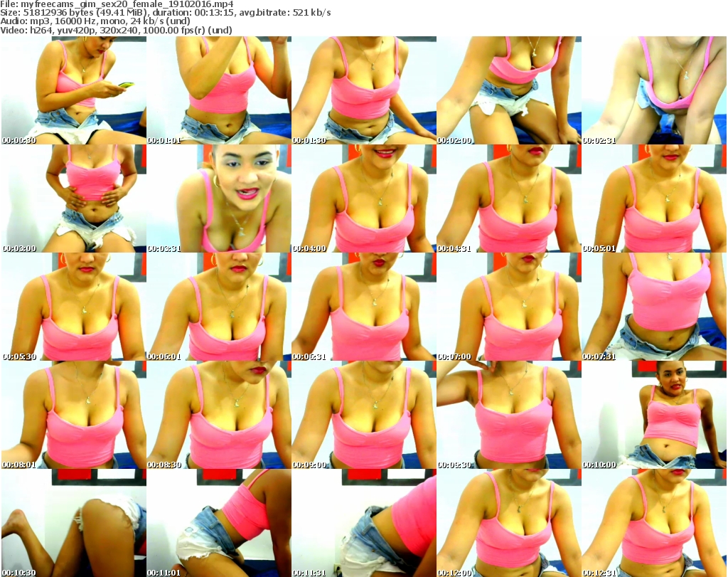Screen dimensions: 728x577
Task: Open the thumbnail at 00:11:31
Action: click(363, 523)
